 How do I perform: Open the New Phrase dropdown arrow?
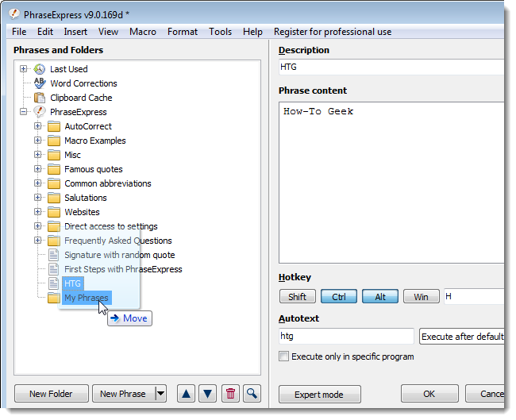161,393
